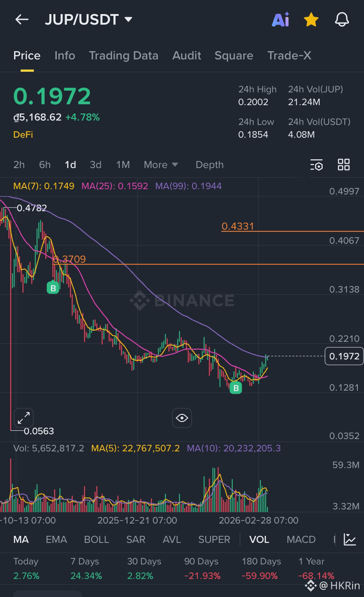This screenshot has width=364, height=597.
Task: Open the price alert bell icon
Action: click(342, 19)
